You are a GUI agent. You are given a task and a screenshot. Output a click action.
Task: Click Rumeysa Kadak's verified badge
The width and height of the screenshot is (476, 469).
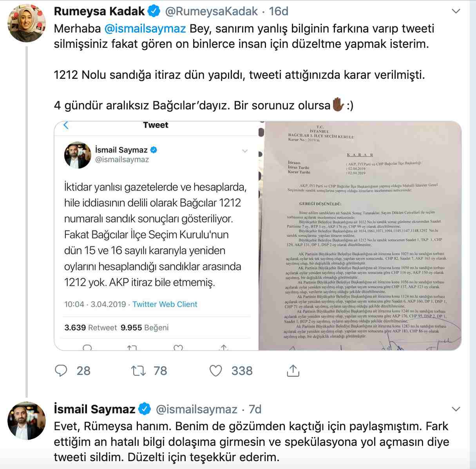pyautogui.click(x=154, y=11)
